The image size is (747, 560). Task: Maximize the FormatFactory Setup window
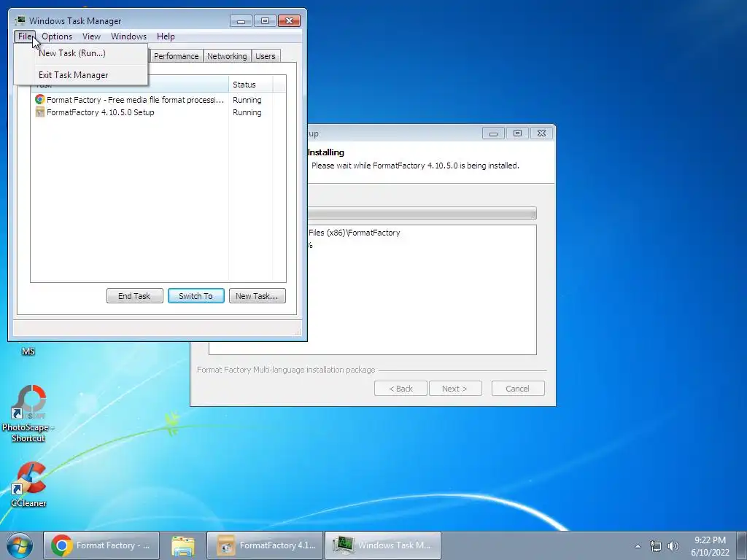click(517, 133)
